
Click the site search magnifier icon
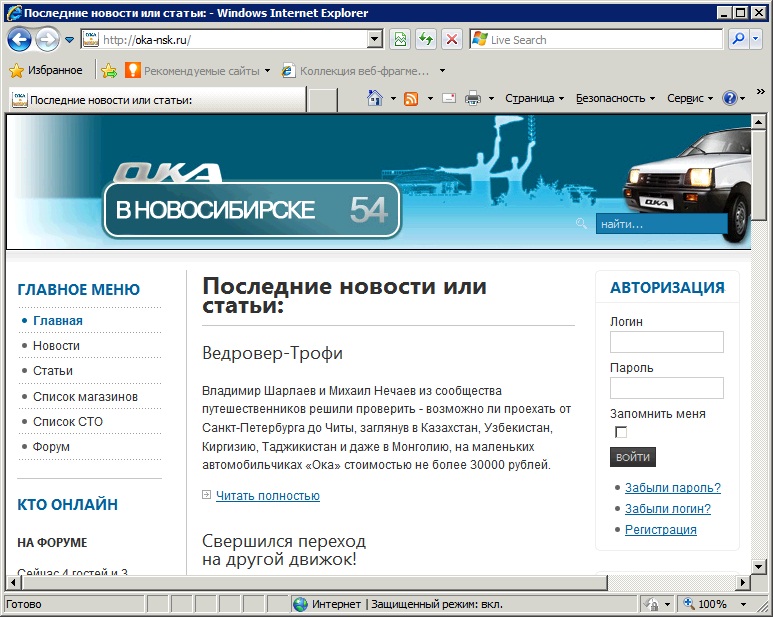[581, 223]
